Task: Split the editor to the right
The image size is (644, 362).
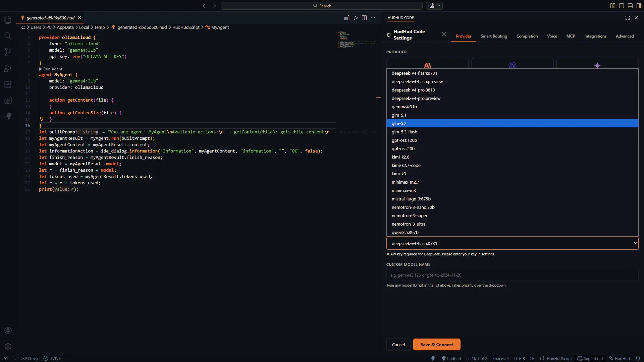Action: point(364,18)
